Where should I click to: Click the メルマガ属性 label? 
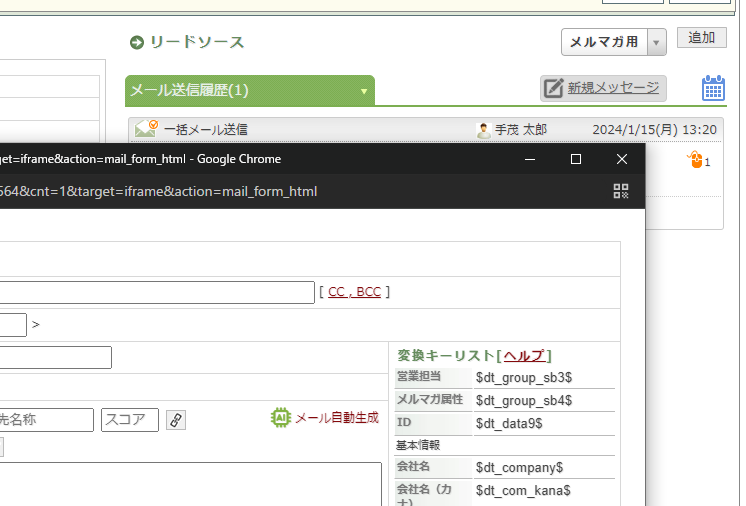coord(430,399)
